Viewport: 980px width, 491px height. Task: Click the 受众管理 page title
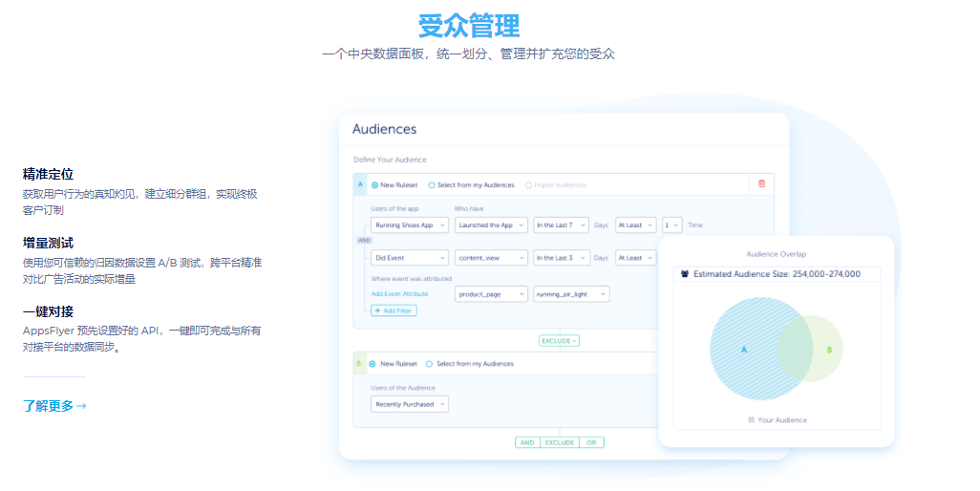(469, 26)
